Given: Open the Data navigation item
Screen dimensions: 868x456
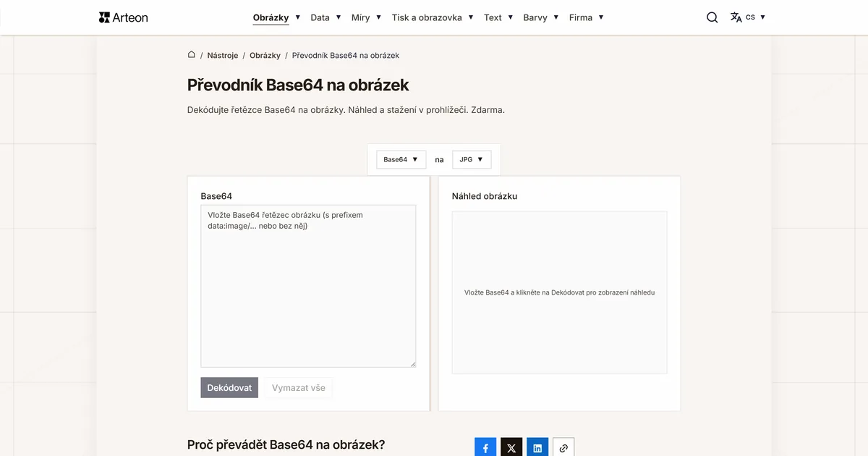Looking at the screenshot, I should pyautogui.click(x=320, y=17).
